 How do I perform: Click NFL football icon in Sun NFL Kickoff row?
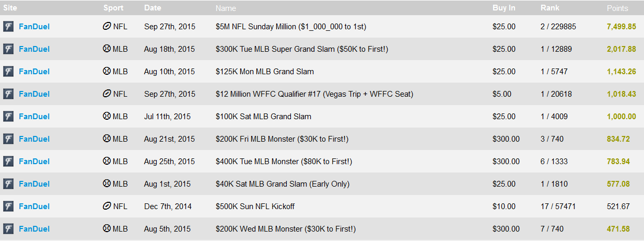pyautogui.click(x=107, y=206)
